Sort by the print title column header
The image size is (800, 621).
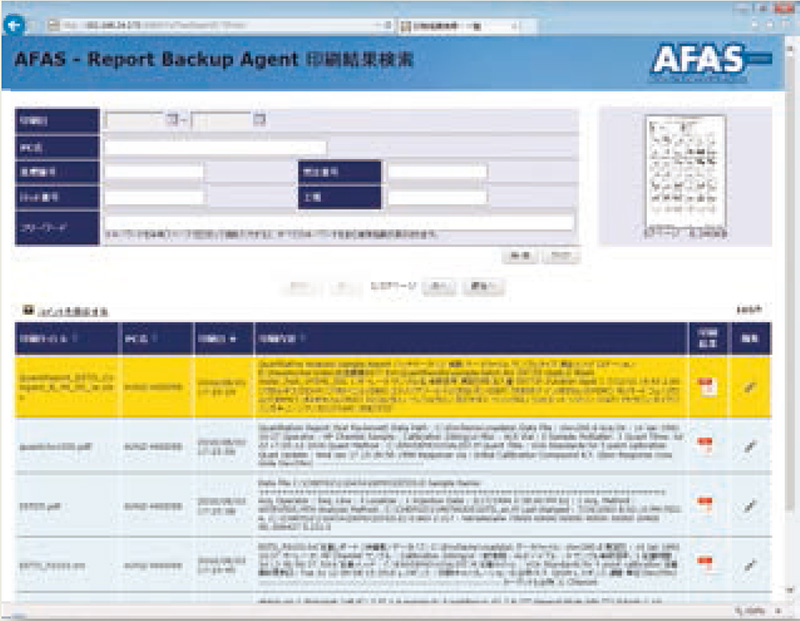pos(67,338)
